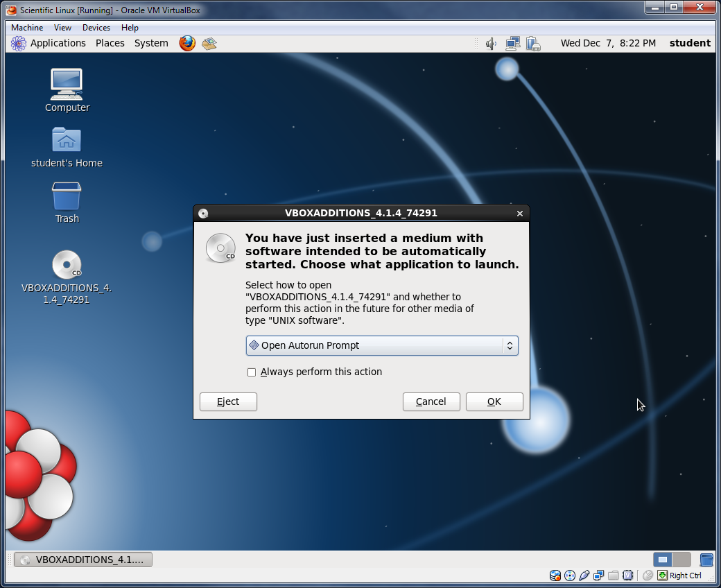Click the keyboard capture green arrow icon
This screenshot has width=721, height=588.
point(662,575)
